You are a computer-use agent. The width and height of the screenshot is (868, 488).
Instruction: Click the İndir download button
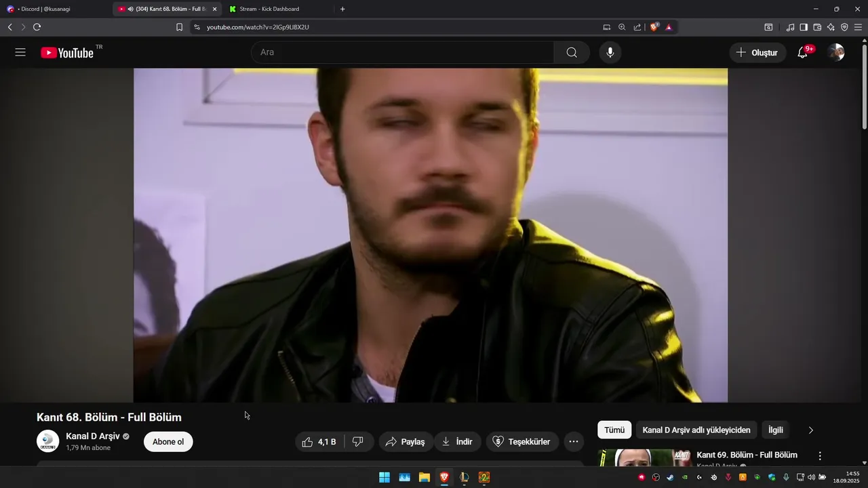tap(458, 442)
